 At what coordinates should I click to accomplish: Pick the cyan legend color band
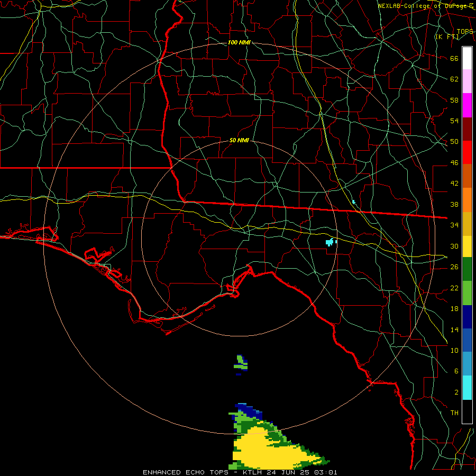(x=467, y=388)
